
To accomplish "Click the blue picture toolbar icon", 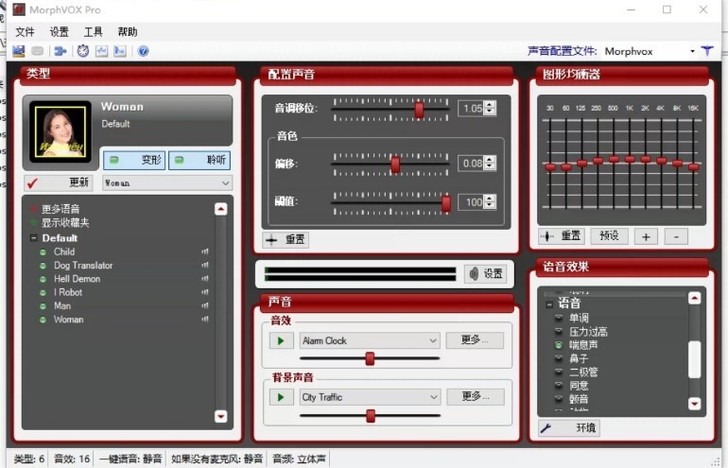I will [120, 51].
